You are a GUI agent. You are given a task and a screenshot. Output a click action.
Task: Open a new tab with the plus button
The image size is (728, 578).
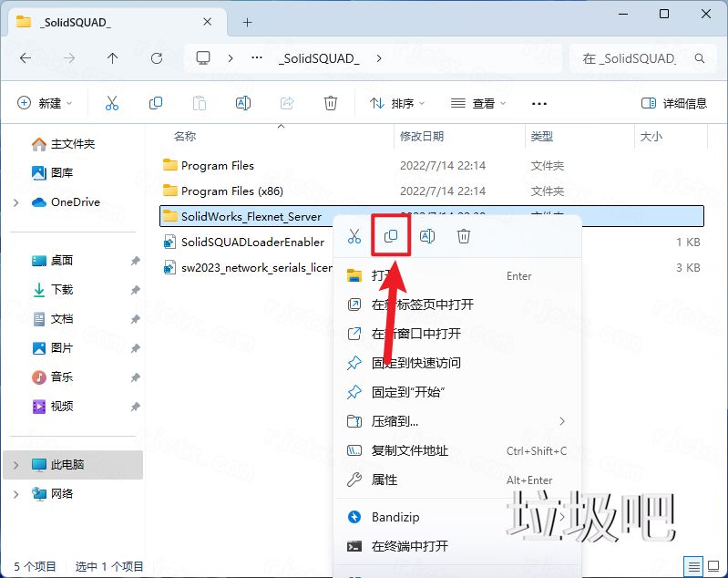[x=248, y=22]
